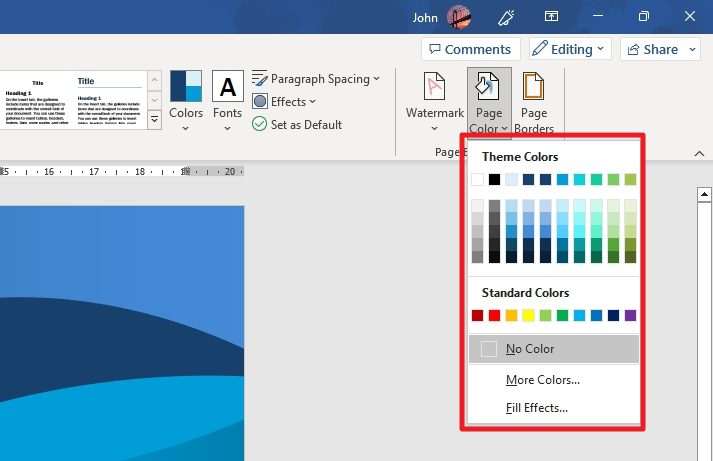713x461 pixels.
Task: Select the underlined Title style set thumbnail
Action: coord(109,101)
